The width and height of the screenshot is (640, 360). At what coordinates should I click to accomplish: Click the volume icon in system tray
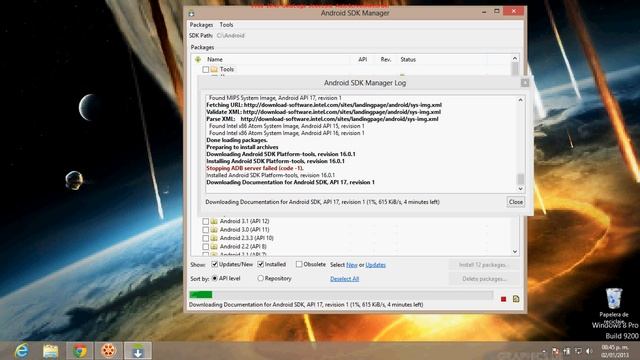[589, 351]
